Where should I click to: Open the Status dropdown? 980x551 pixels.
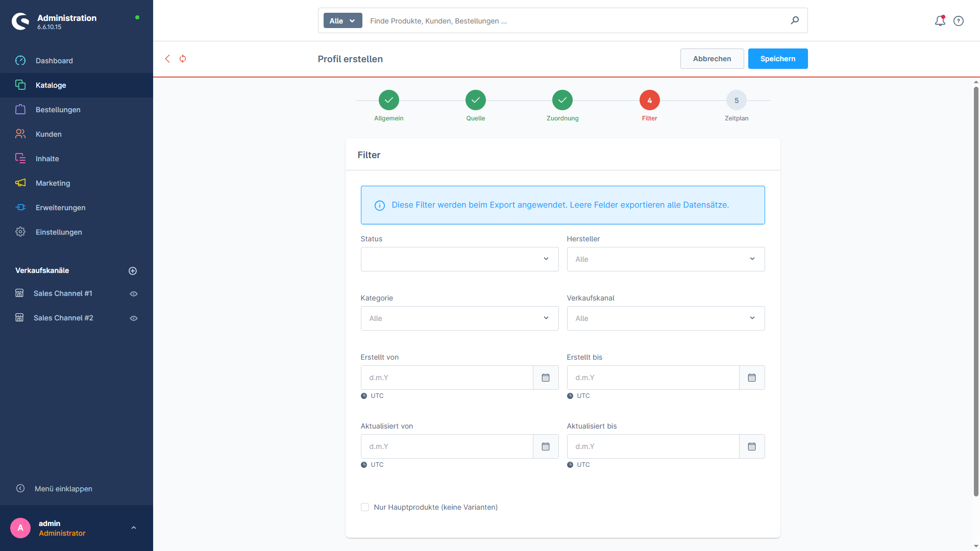tap(459, 259)
